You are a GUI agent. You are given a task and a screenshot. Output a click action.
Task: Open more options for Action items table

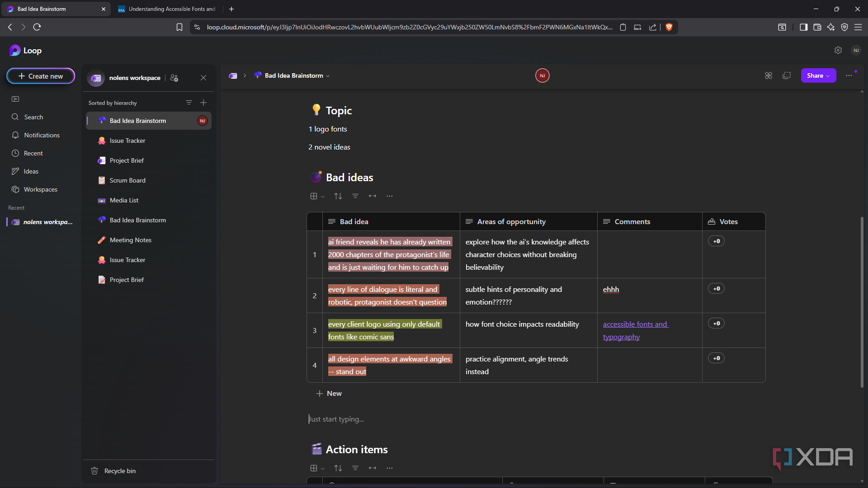[x=390, y=468]
